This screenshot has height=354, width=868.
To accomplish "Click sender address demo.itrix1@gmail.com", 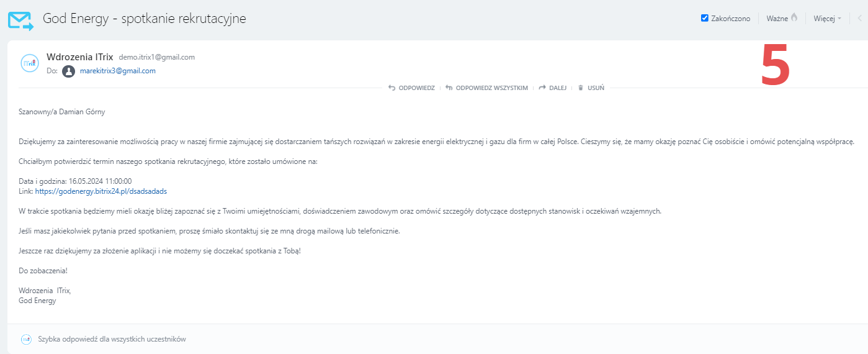I will pos(156,57).
